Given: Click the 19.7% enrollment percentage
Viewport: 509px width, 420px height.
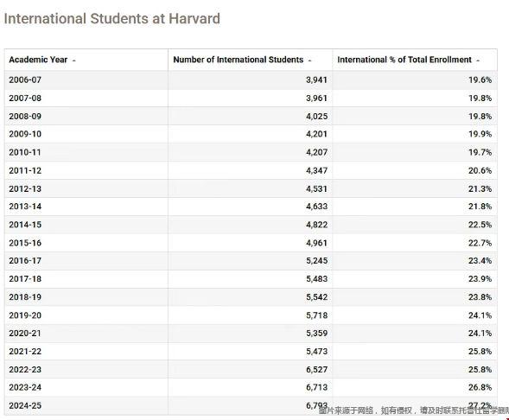Looking at the screenshot, I should point(480,152).
